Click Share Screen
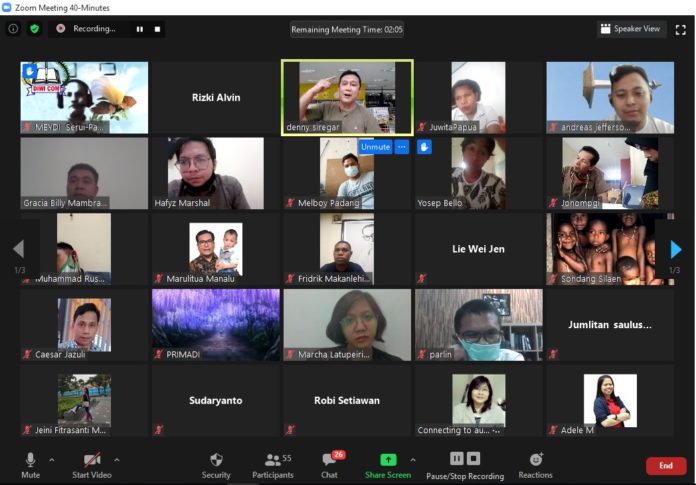Image resolution: width=696 pixels, height=485 pixels. pos(388,465)
